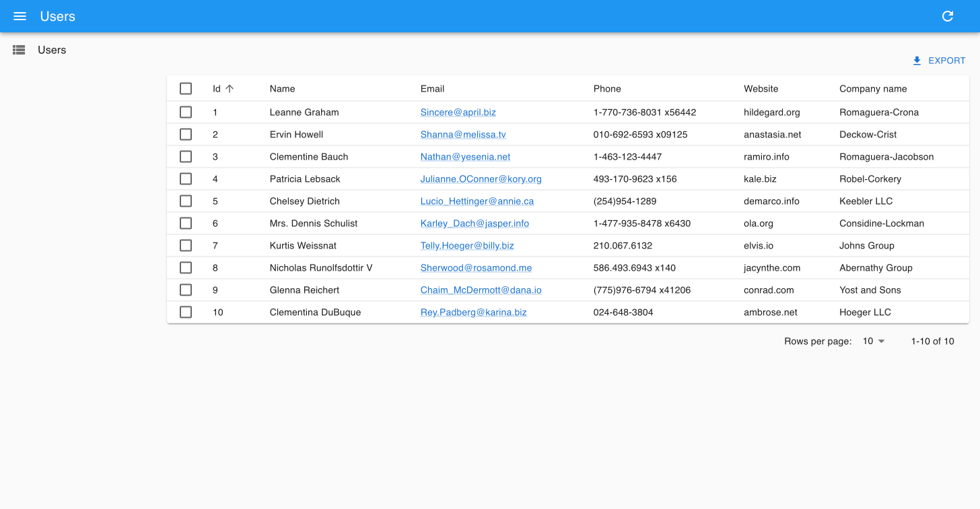Image resolution: width=980 pixels, height=509 pixels.
Task: Sort by Company name column header
Action: coord(872,89)
